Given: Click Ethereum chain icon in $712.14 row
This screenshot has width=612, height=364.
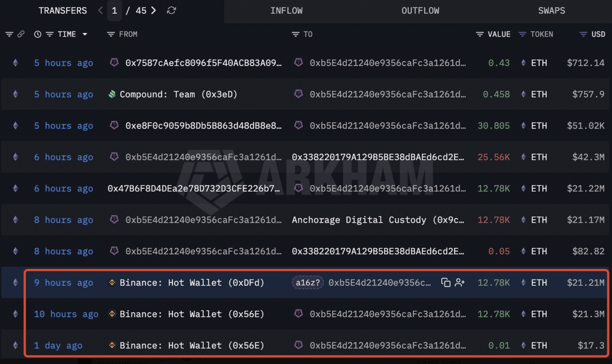Looking at the screenshot, I should point(16,63).
